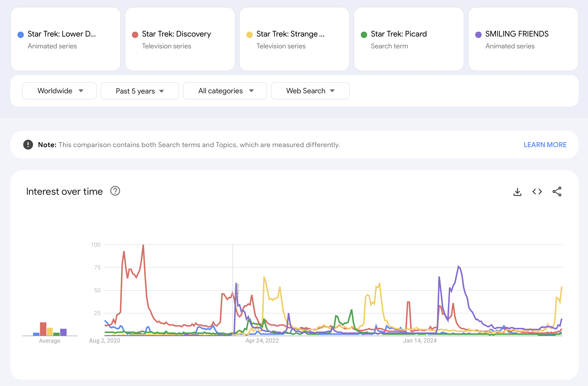Click the blue average bar
The height and width of the screenshot is (386, 588).
click(36, 334)
